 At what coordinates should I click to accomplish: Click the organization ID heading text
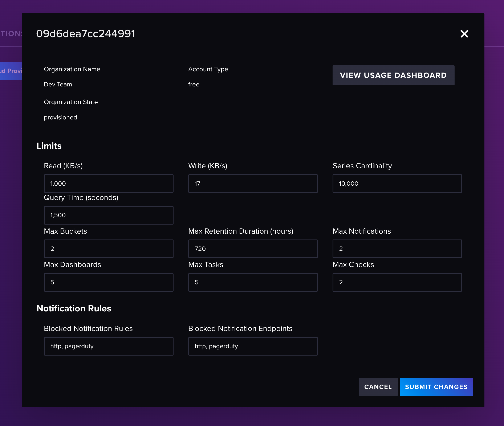[x=86, y=34]
